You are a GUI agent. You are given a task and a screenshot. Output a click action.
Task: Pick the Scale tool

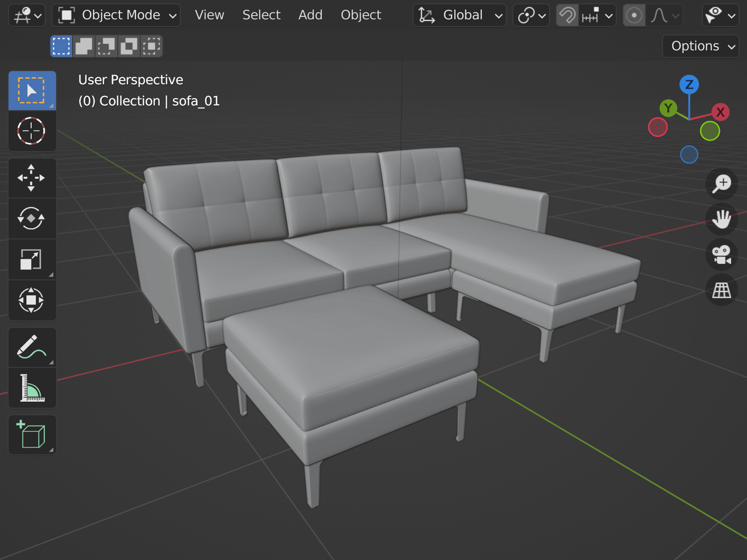pos(31,259)
